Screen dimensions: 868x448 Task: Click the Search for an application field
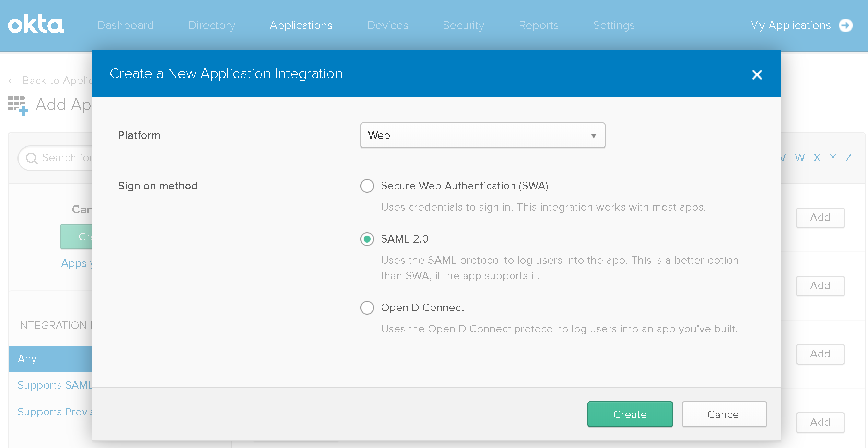pyautogui.click(x=56, y=158)
